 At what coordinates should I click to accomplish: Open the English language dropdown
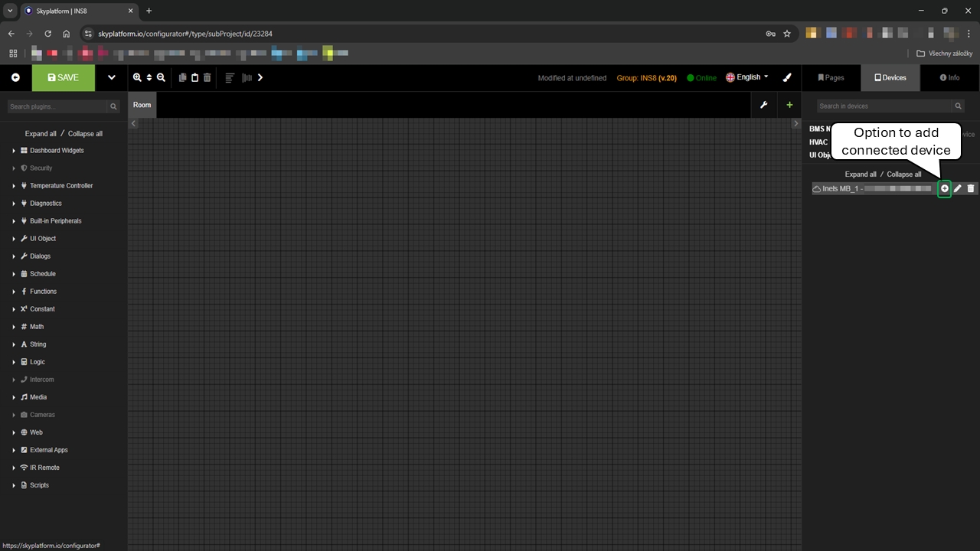click(747, 77)
